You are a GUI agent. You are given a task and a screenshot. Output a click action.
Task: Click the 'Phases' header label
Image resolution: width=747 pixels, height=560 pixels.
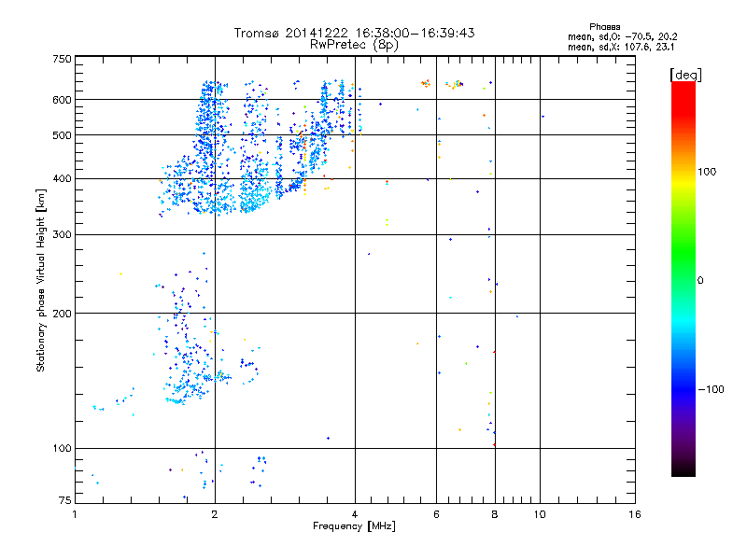pyautogui.click(x=604, y=27)
